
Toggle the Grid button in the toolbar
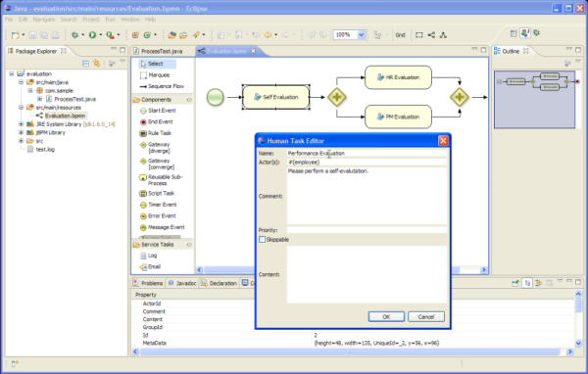point(400,35)
